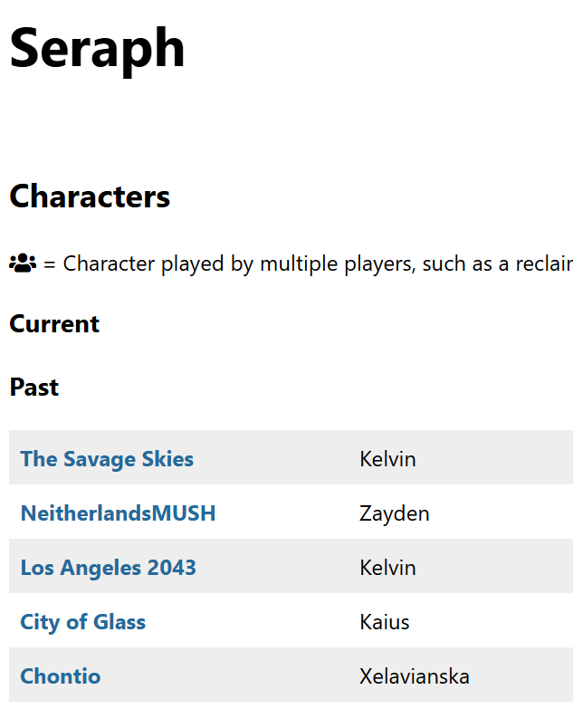Click the character name Xelavianska
Image resolution: width=573 pixels, height=728 pixels.
coord(414,676)
